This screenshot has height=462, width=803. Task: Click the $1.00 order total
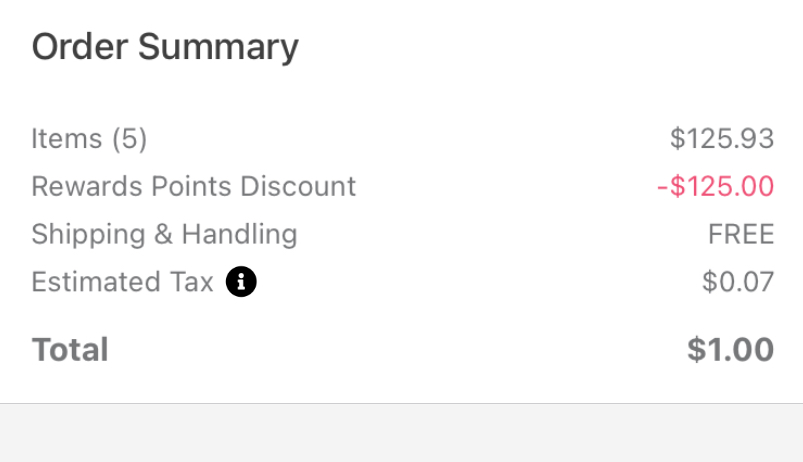point(730,350)
